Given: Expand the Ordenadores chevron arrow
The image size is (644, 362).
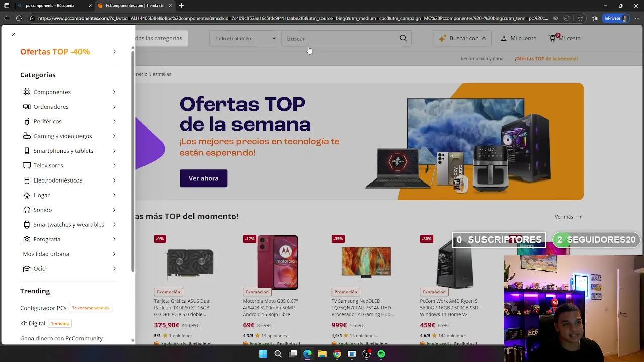Looking at the screenshot, I should point(114,107).
